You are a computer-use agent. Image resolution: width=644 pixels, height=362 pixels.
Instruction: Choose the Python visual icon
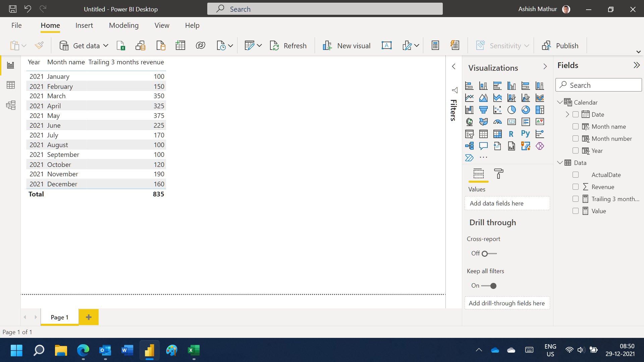(x=526, y=134)
